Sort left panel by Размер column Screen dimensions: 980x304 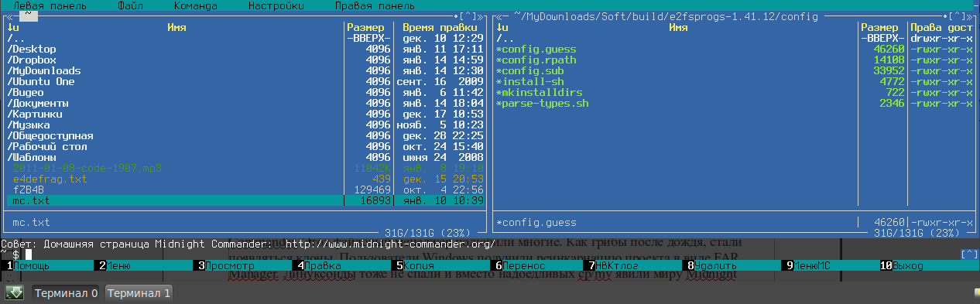pyautogui.click(x=366, y=27)
